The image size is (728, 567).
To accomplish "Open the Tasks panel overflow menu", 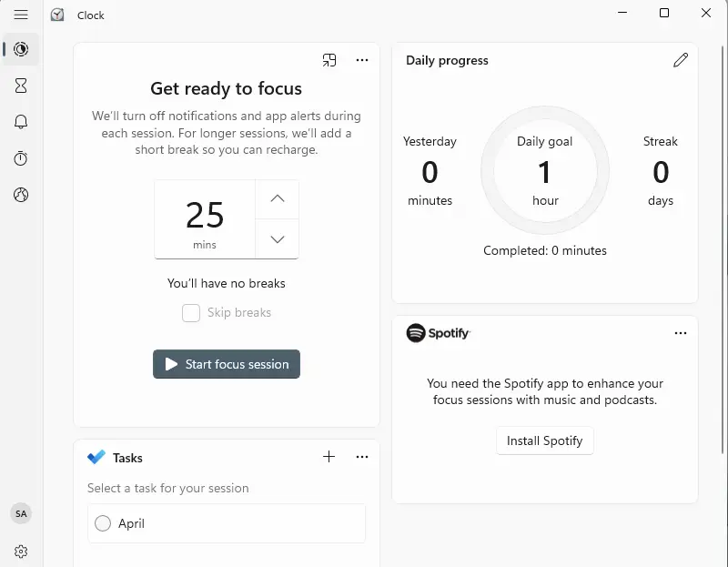I will click(362, 457).
